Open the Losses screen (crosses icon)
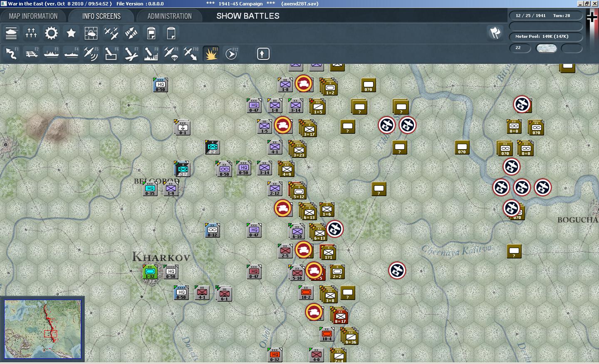Screen dimensions: 599x364 (x=31, y=33)
